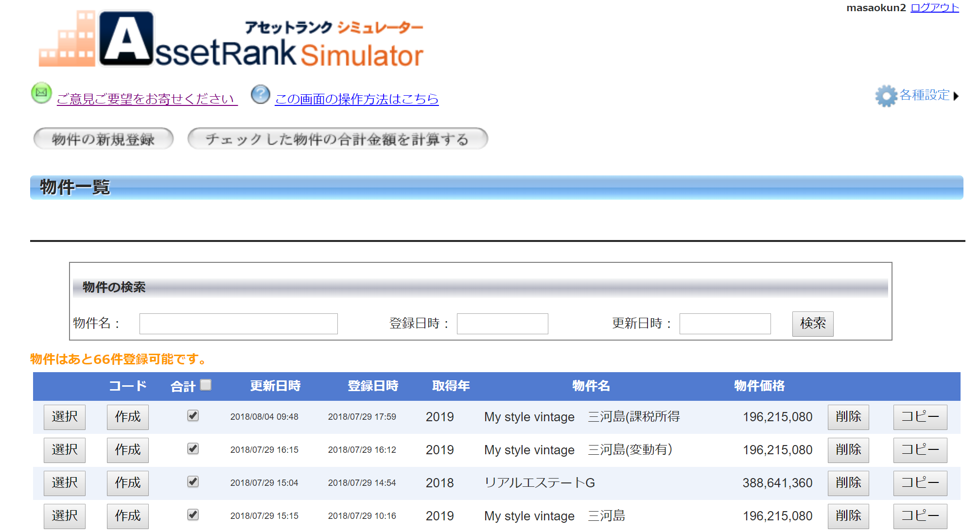Click the green mail feedback icon
The height and width of the screenshot is (532, 980).
click(x=41, y=93)
